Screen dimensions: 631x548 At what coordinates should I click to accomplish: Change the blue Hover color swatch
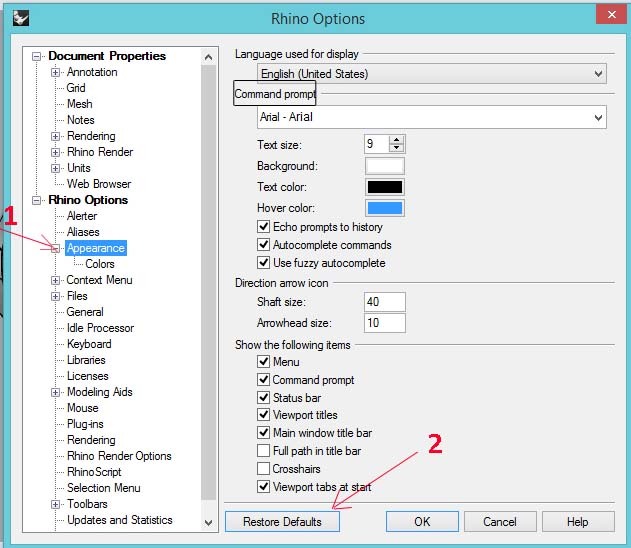385,208
